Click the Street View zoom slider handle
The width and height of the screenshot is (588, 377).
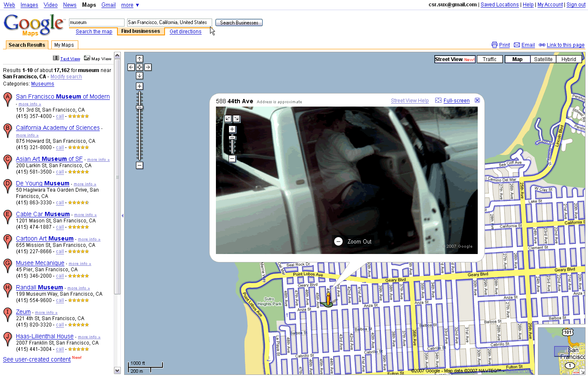tap(232, 138)
